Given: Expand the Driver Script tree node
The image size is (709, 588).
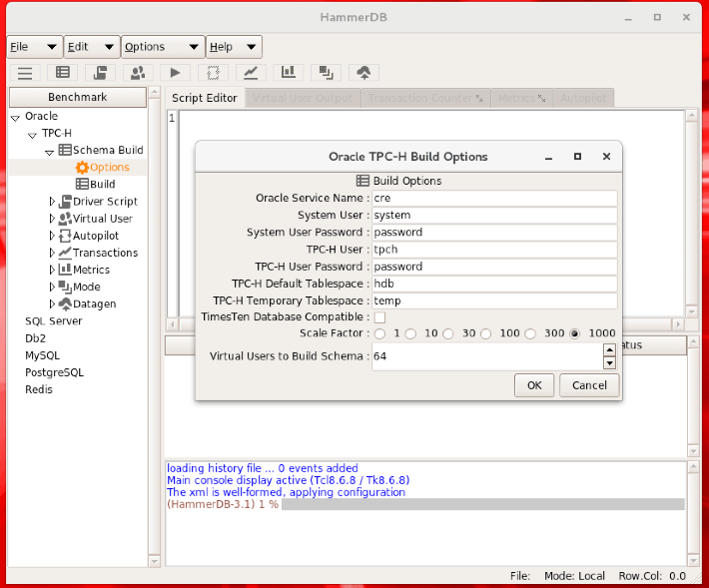Looking at the screenshot, I should pyautogui.click(x=52, y=202).
